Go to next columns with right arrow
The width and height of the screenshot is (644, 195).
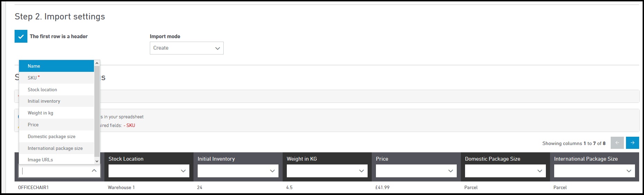(x=632, y=143)
